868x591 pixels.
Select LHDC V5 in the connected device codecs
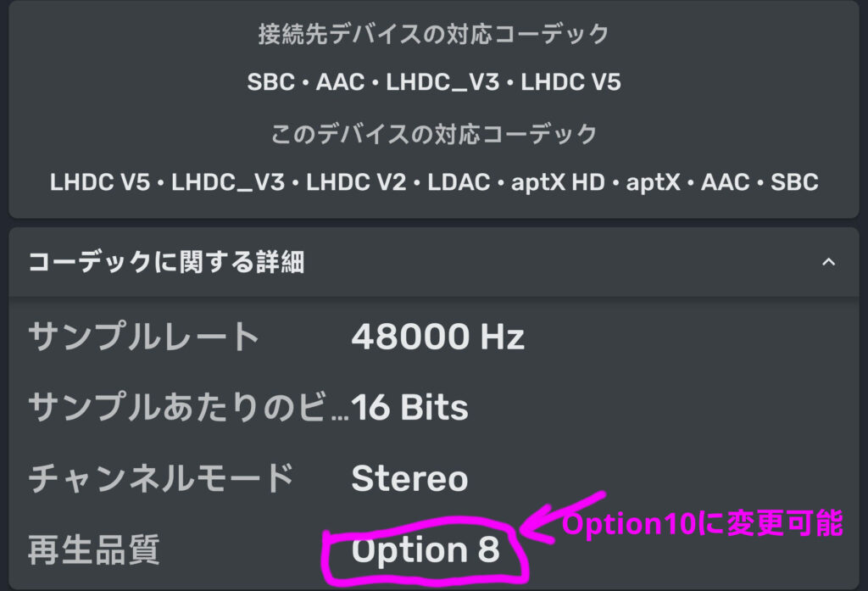click(570, 82)
